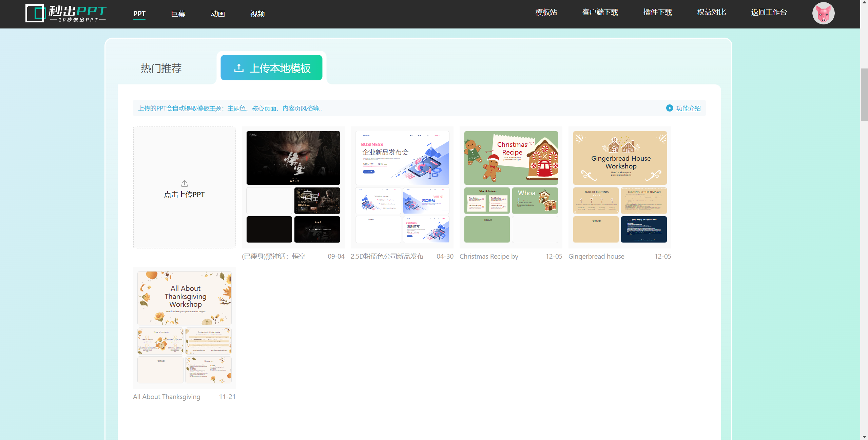Select the Christmas Recipe cover thumbnail
The height and width of the screenshot is (440, 868).
[511, 158]
